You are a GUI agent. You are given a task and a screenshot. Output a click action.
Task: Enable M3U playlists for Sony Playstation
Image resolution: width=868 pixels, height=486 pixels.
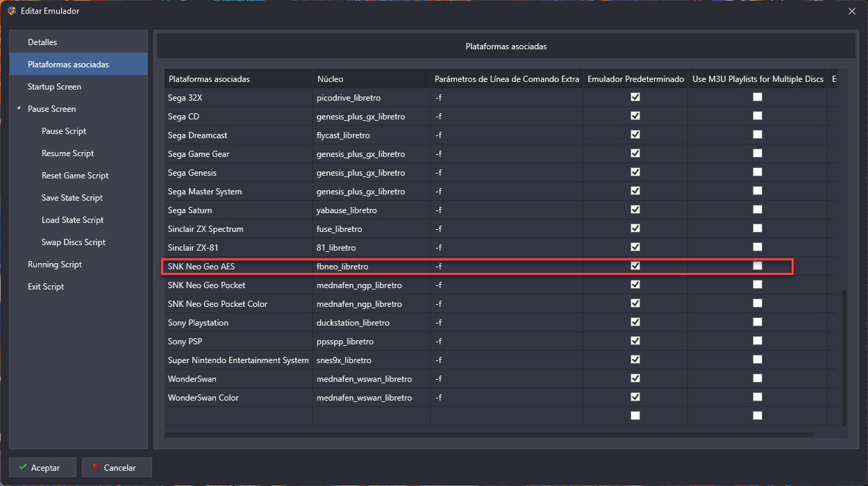pos(758,322)
